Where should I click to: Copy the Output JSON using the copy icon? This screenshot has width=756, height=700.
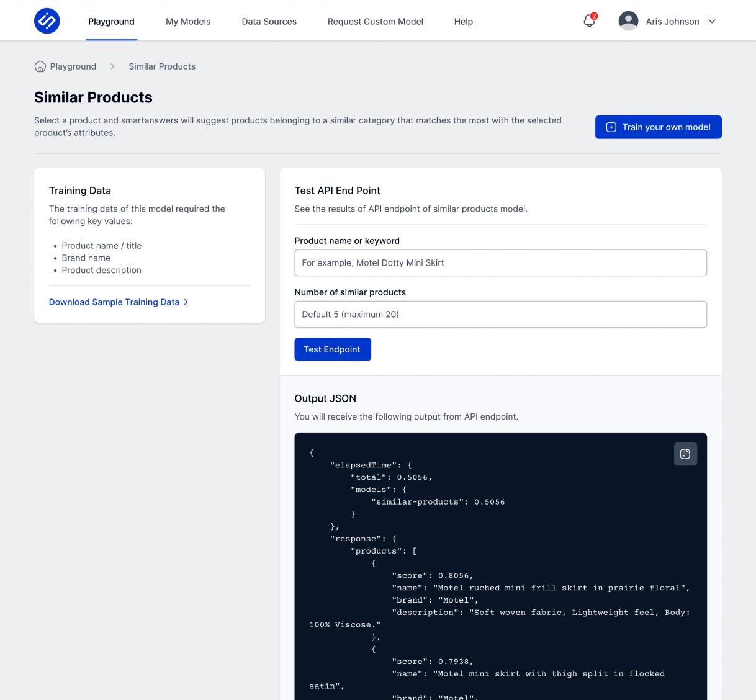click(x=685, y=454)
